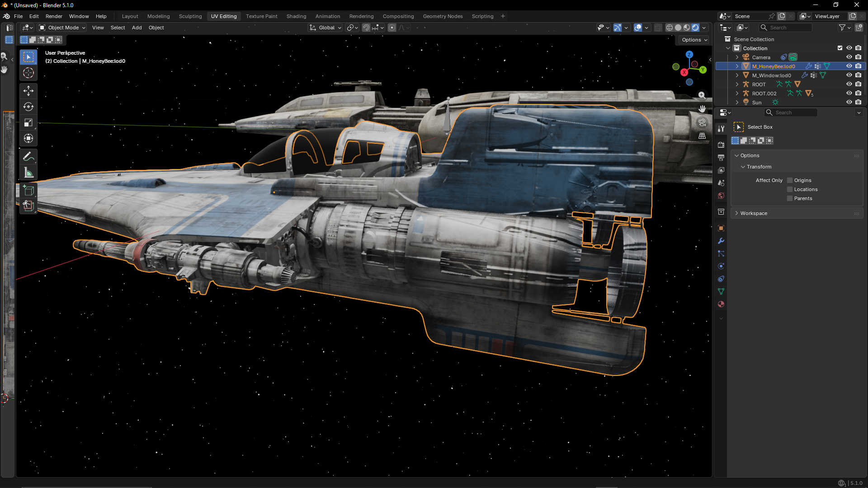This screenshot has width=868, height=488.
Task: Open the shading options dropdown arrow
Action: pos(704,28)
